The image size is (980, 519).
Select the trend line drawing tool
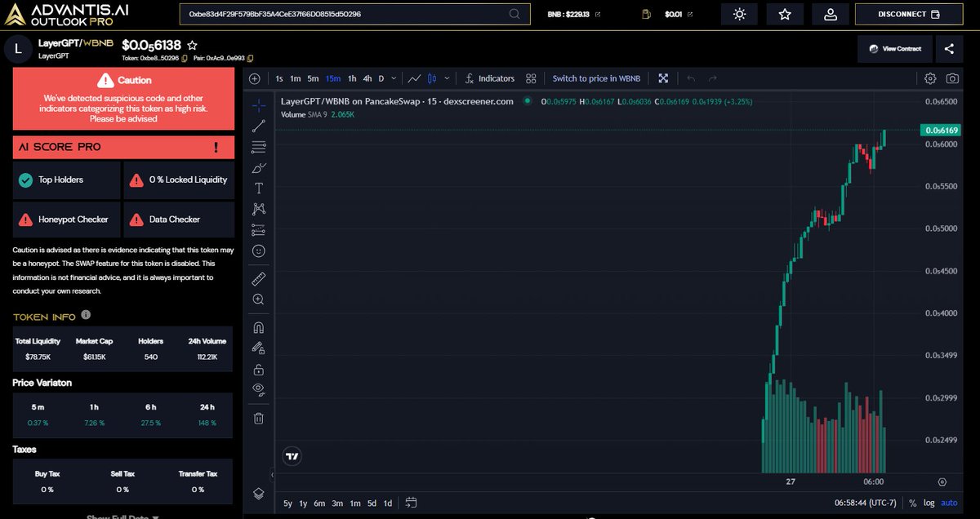pyautogui.click(x=258, y=126)
